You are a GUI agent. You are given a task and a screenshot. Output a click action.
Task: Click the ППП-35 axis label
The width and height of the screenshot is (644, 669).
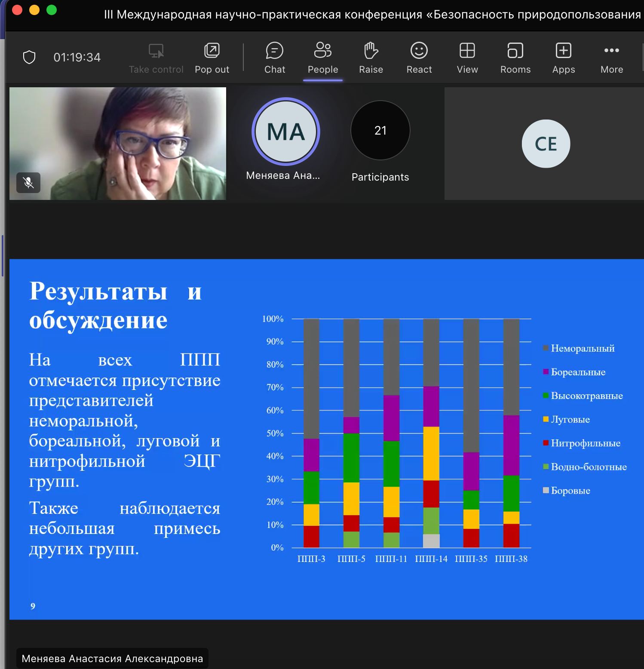pos(471,559)
